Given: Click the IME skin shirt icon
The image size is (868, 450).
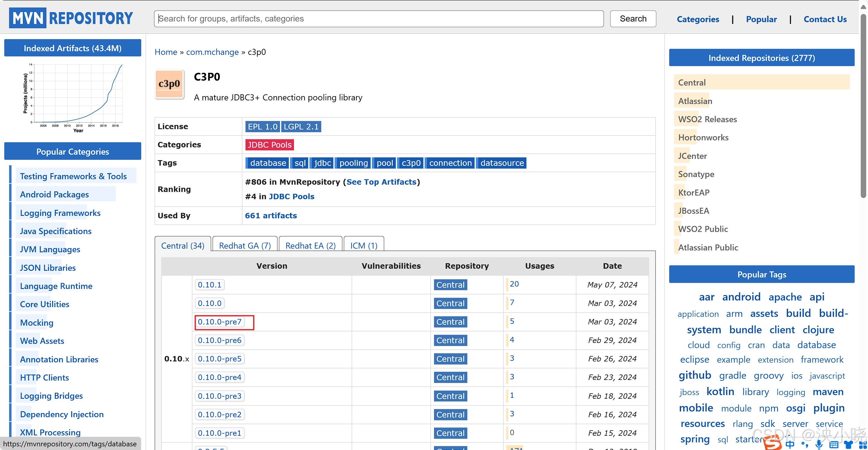Looking at the screenshot, I should tap(848, 445).
